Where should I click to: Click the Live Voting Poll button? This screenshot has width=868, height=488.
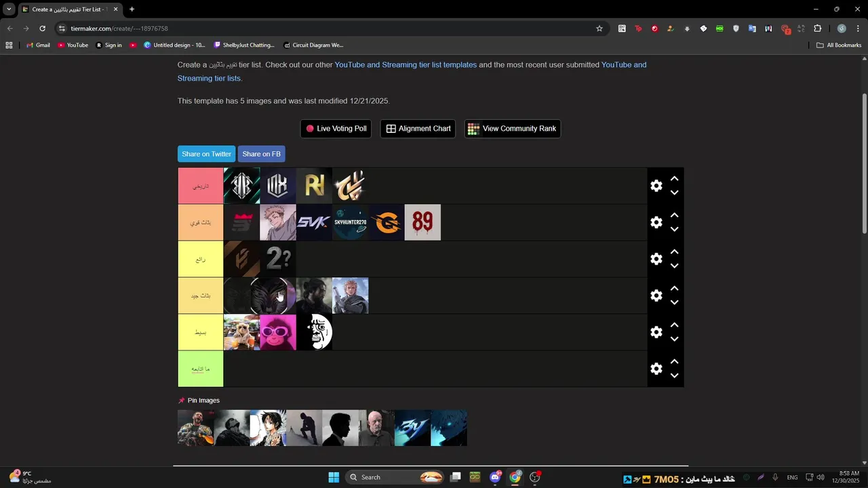point(336,129)
